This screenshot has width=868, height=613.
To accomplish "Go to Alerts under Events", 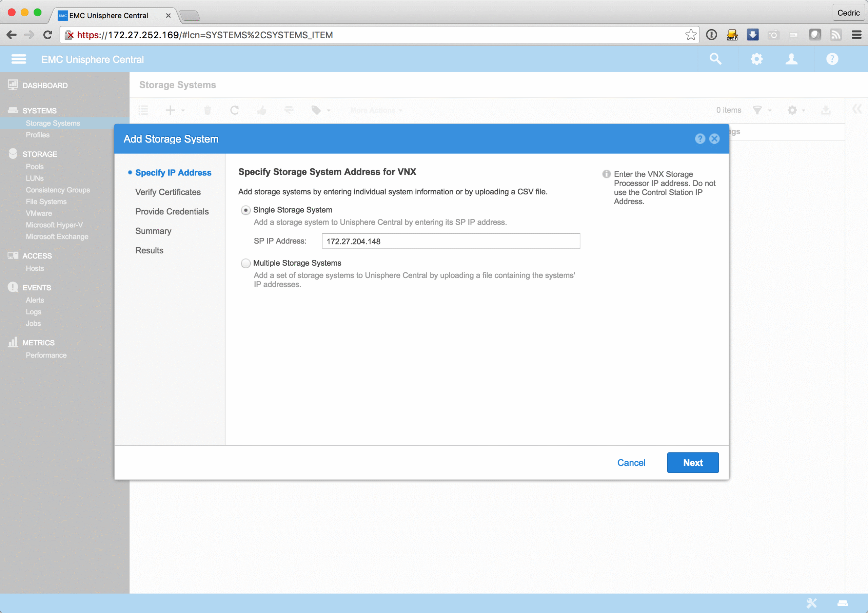I will 35,300.
